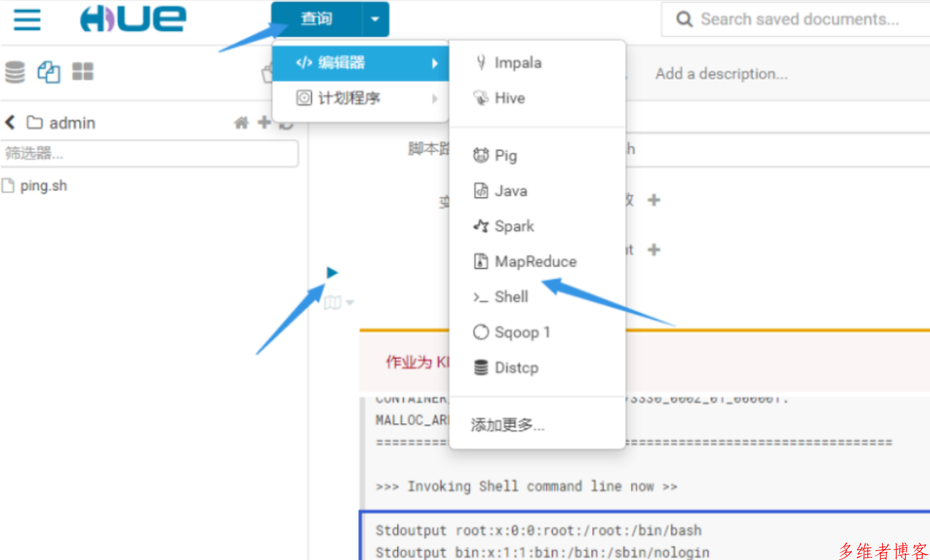The width and height of the screenshot is (930, 560).
Task: Focus the 筛选器 filter field
Action: pos(149,153)
